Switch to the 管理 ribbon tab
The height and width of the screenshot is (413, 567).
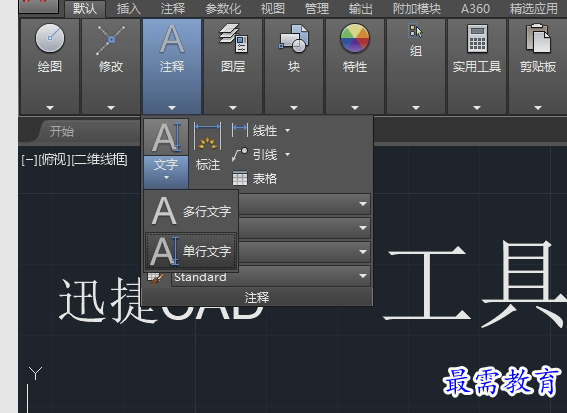(x=317, y=8)
